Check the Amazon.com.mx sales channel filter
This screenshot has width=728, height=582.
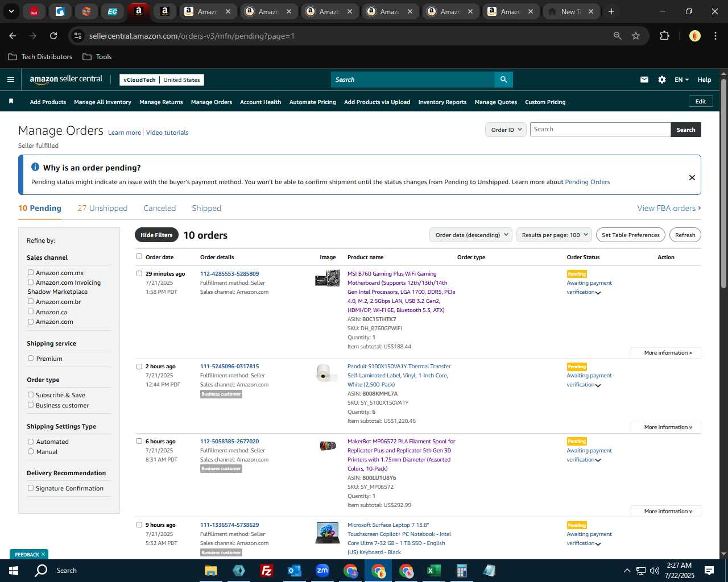31,273
